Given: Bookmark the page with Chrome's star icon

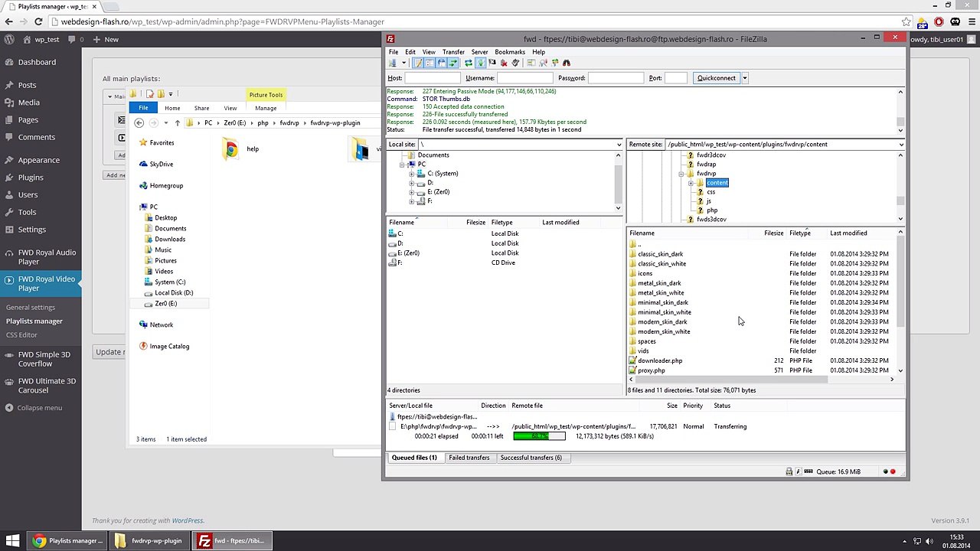Looking at the screenshot, I should tap(906, 22).
